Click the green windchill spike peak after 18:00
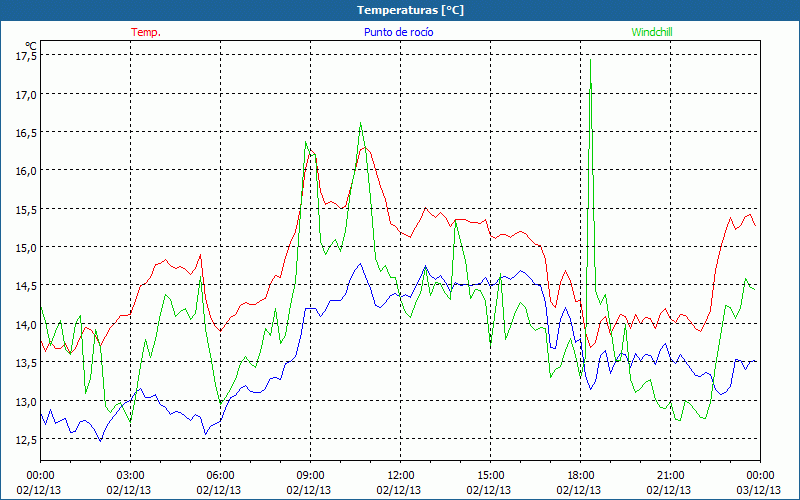The image size is (800, 500). 590,60
